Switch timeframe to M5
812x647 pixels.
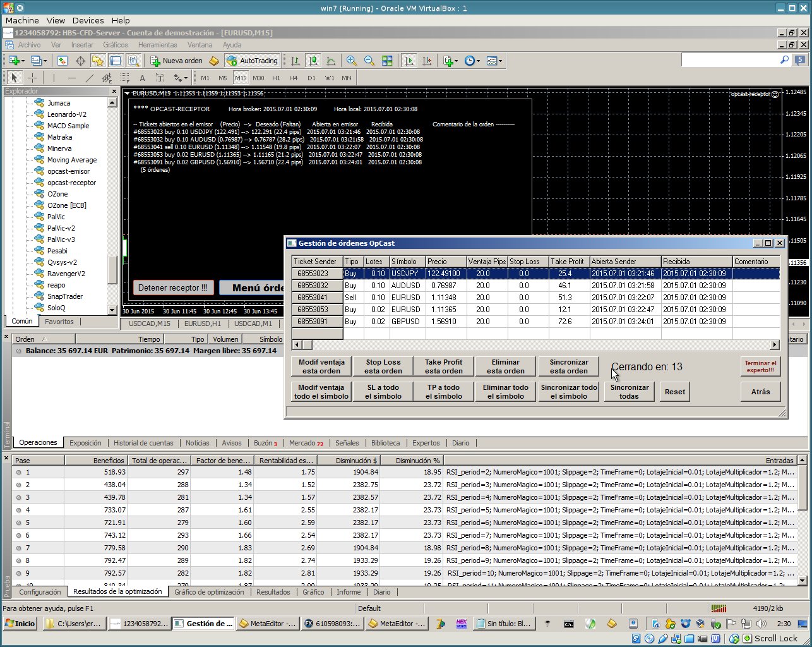click(x=223, y=78)
